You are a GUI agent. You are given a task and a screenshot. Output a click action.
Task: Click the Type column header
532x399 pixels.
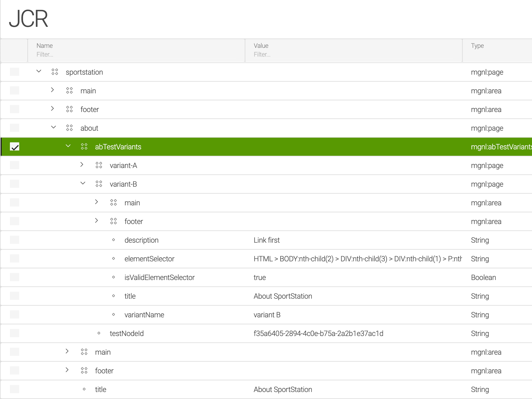click(x=477, y=46)
